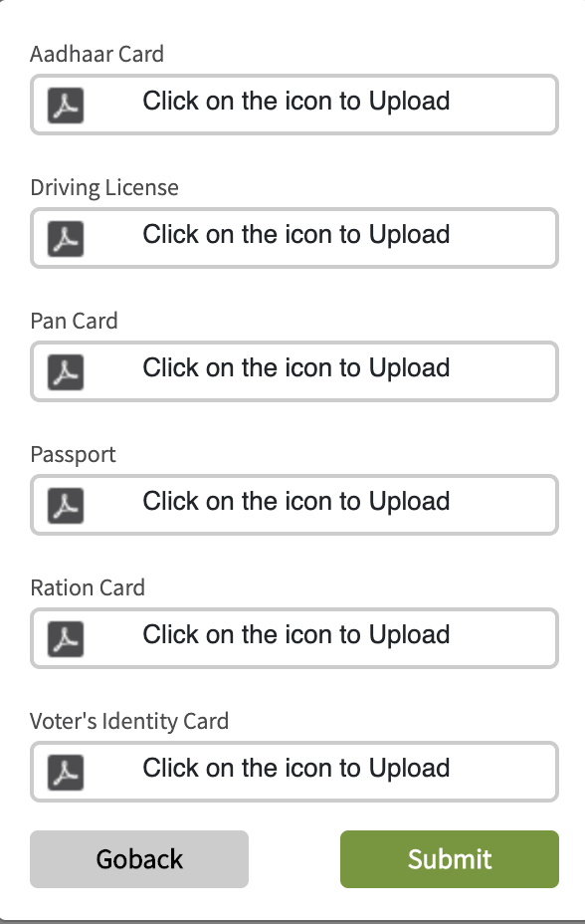Click the Ration Card field label
The image size is (585, 924).
[88, 588]
